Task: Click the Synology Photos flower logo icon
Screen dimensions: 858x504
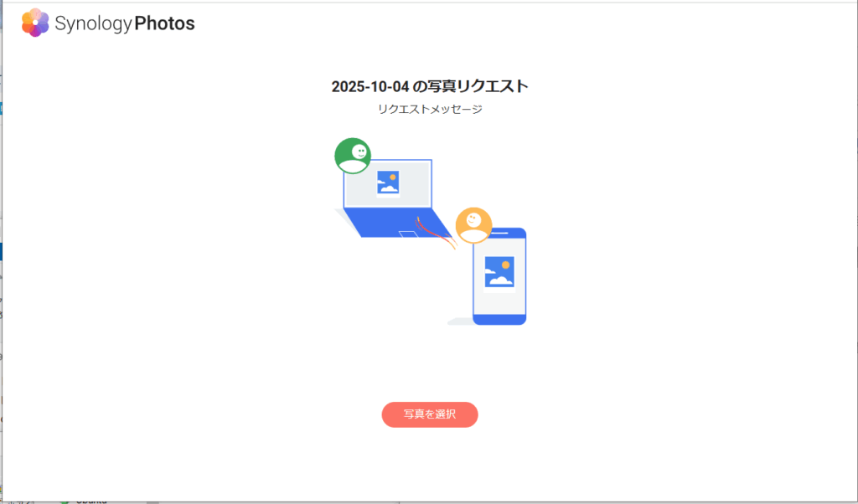Action: [35, 23]
